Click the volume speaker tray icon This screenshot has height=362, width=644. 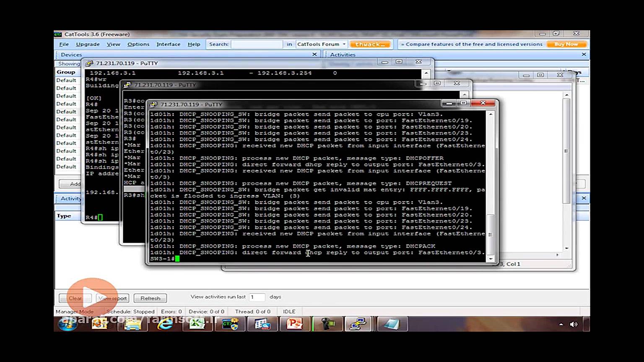(x=574, y=324)
